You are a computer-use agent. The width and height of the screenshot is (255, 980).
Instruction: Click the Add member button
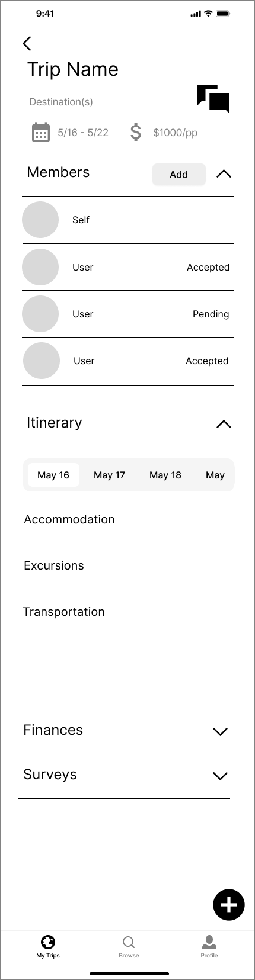tap(179, 175)
